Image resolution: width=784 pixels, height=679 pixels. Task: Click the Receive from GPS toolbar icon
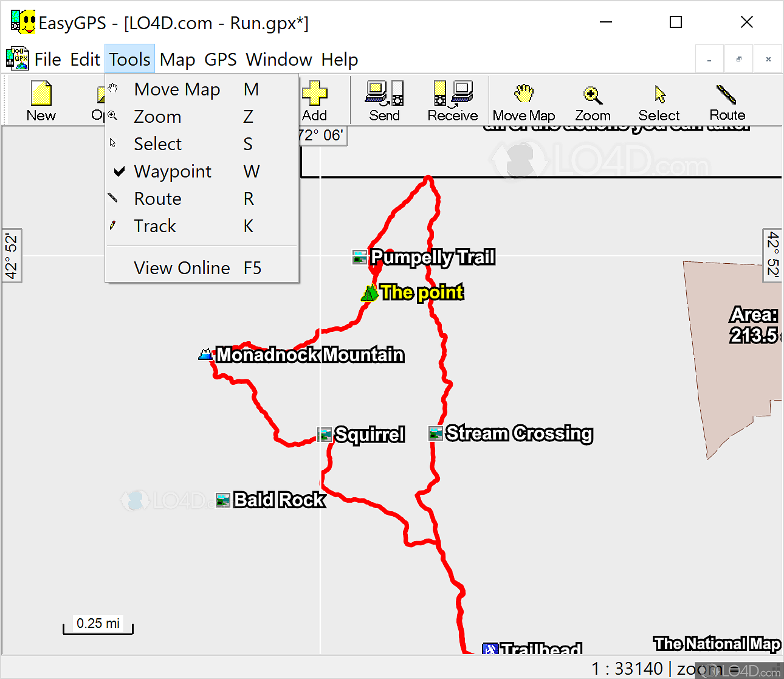coord(453,101)
